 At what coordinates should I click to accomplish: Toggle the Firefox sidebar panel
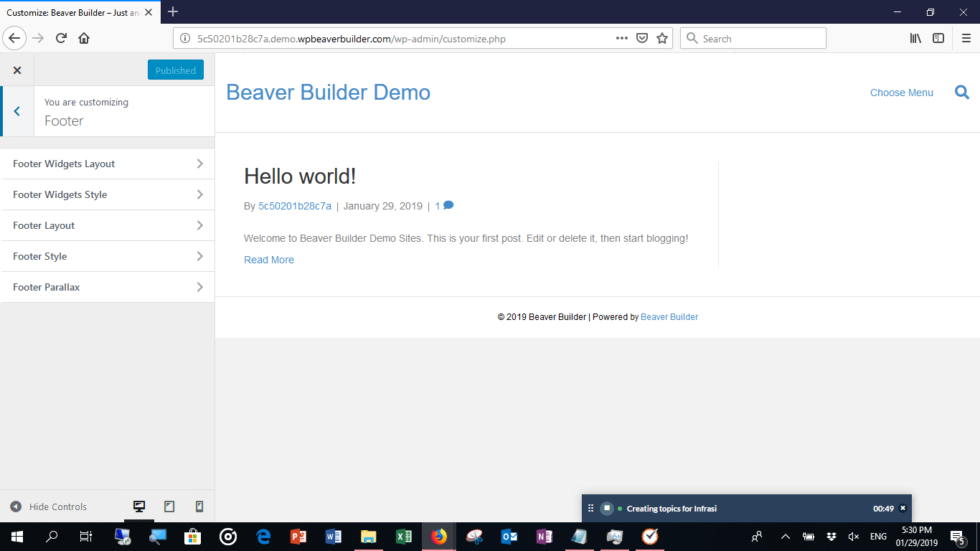[938, 38]
